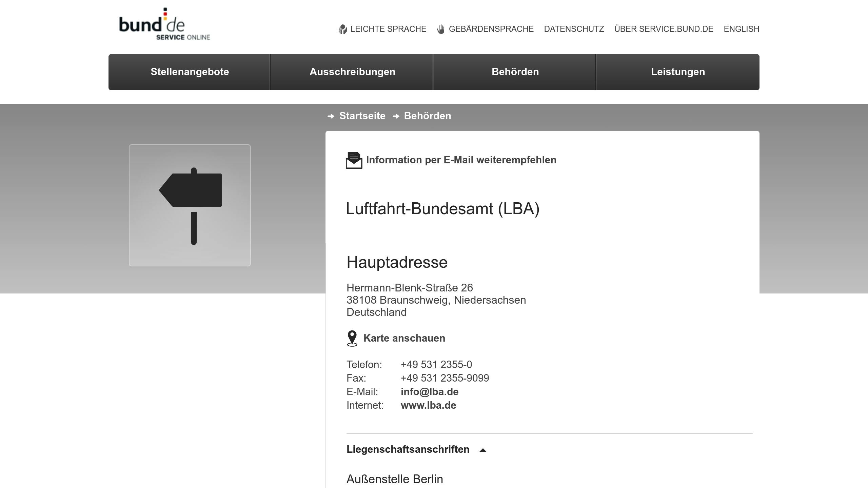
Task: Click Karte anschauen link
Action: [x=404, y=338]
